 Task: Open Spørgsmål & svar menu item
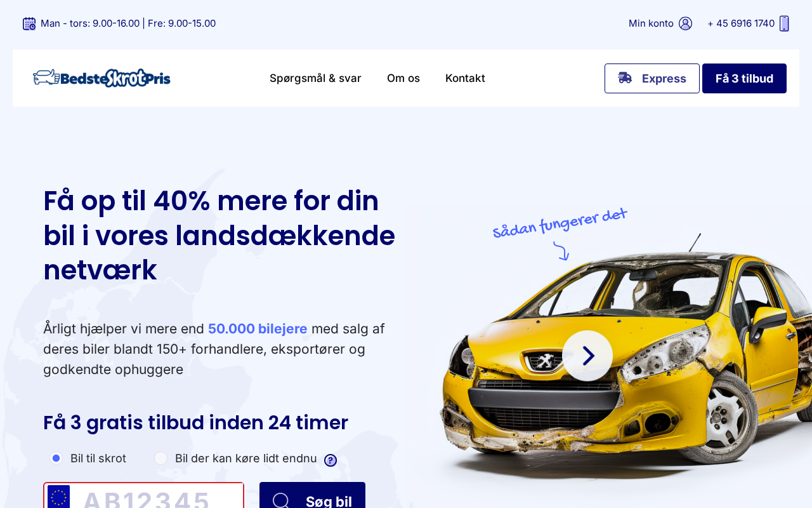[315, 78]
